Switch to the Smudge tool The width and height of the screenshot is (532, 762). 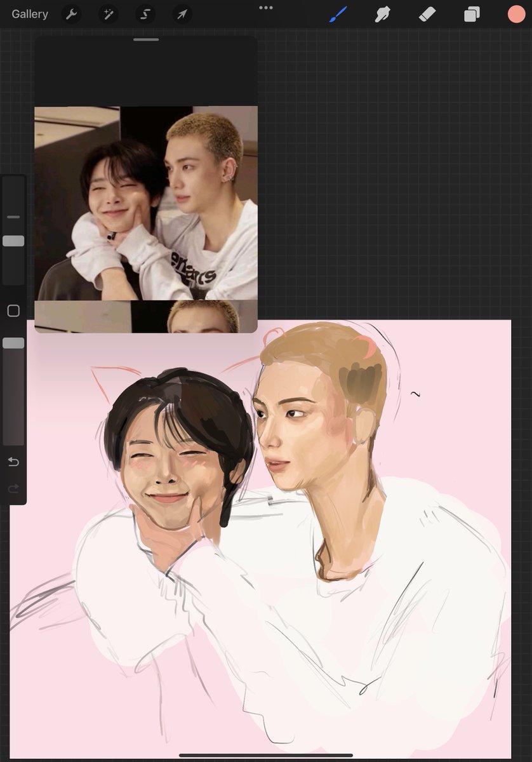[382, 13]
